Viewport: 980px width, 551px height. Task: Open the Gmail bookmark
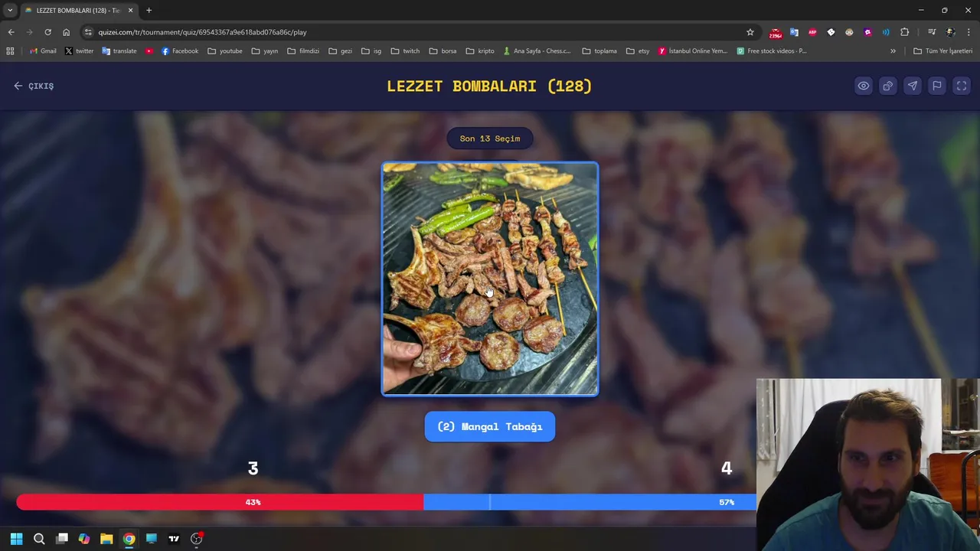point(43,51)
